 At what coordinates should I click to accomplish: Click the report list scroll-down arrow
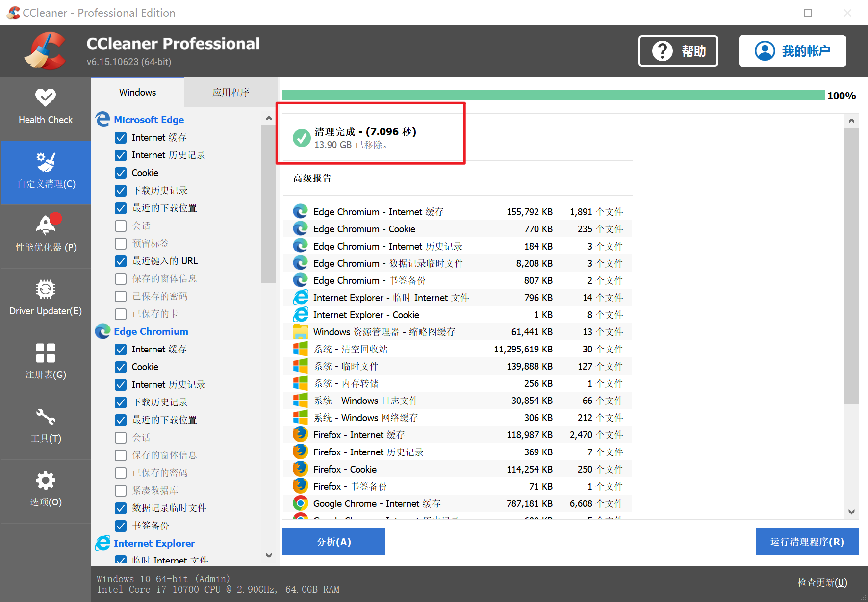(x=851, y=512)
